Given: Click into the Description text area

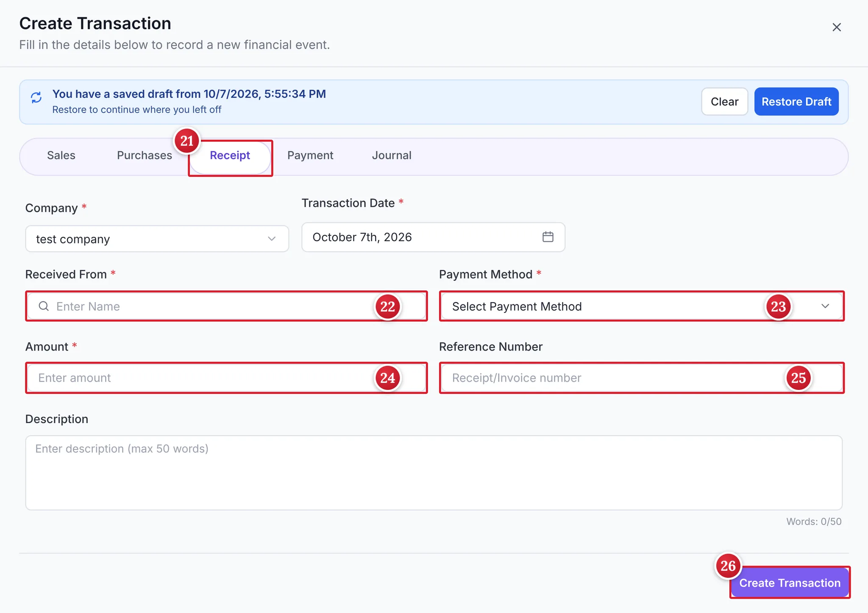Looking at the screenshot, I should 434,473.
